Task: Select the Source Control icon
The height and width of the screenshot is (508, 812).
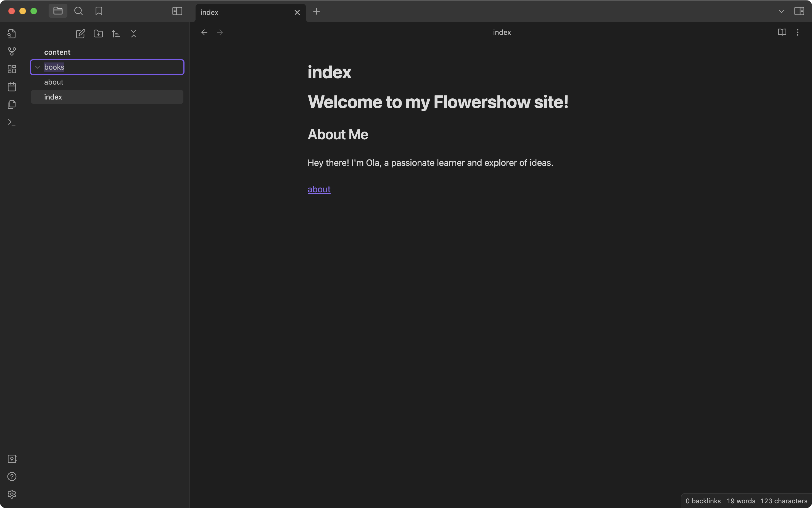Action: pos(12,51)
